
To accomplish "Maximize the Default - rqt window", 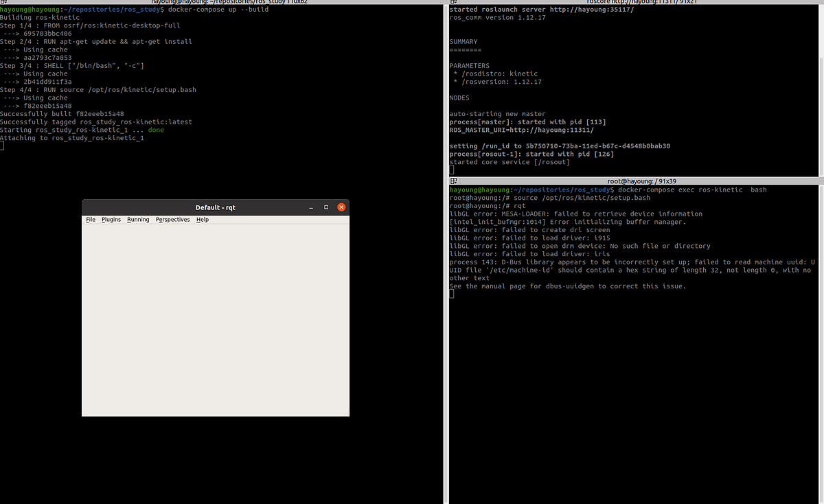I will [x=326, y=207].
